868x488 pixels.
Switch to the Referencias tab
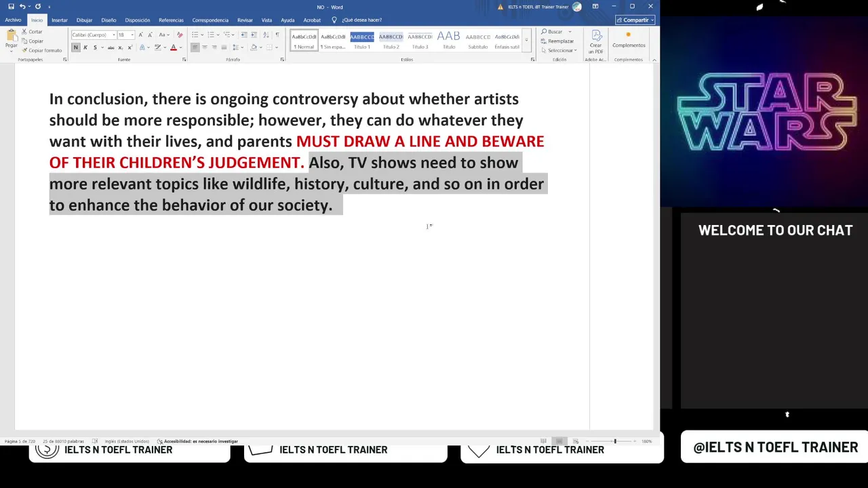[x=171, y=20]
